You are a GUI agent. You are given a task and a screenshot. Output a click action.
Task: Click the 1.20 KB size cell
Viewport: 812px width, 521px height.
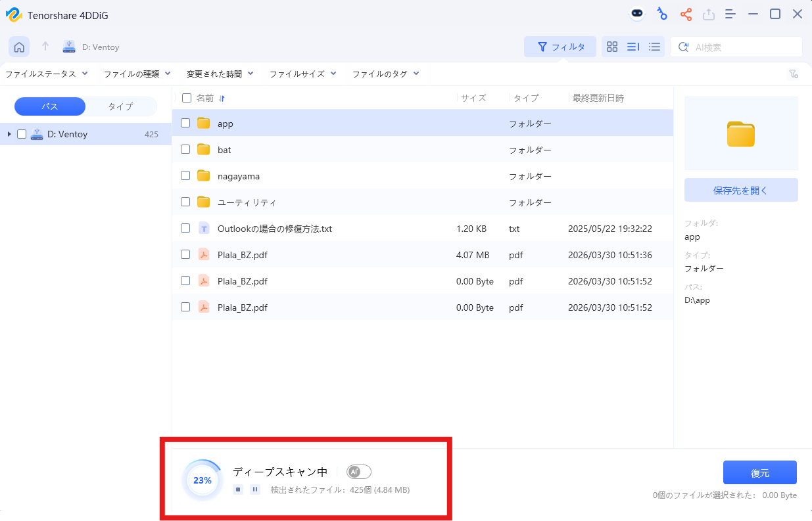[471, 229]
